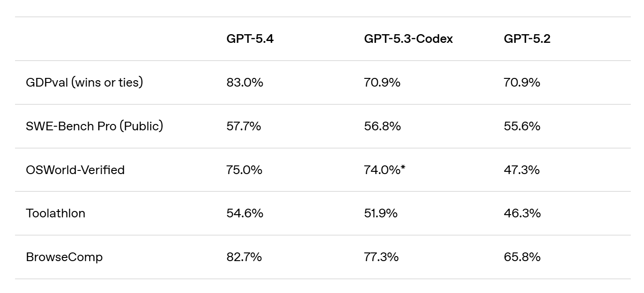The width and height of the screenshot is (644, 293).
Task: Click the asterisked 74.0% value
Action: [385, 170]
